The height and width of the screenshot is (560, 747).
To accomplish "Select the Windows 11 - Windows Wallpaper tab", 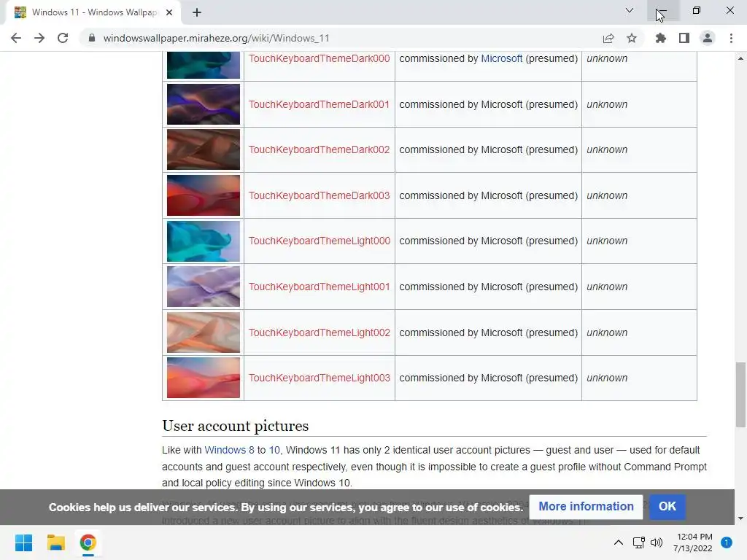I will click(94, 12).
